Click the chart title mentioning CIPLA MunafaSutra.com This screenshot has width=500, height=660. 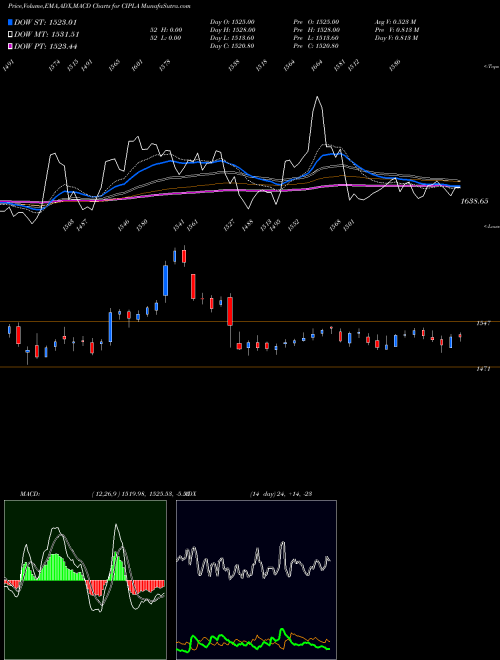point(99,6)
